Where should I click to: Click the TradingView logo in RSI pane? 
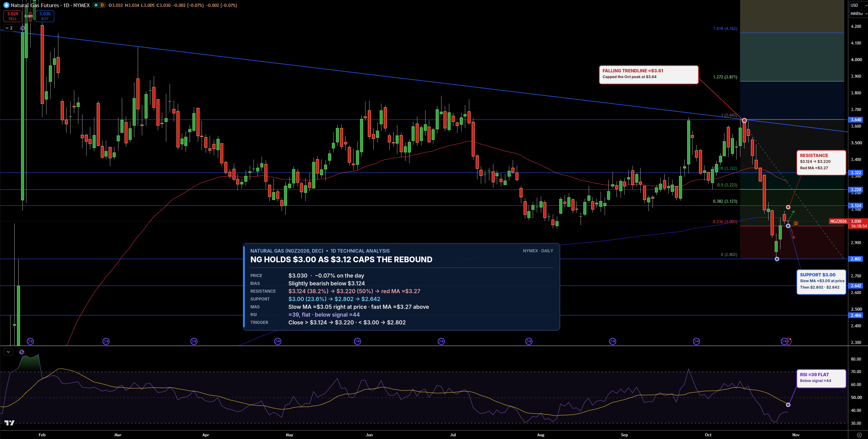coord(9,423)
